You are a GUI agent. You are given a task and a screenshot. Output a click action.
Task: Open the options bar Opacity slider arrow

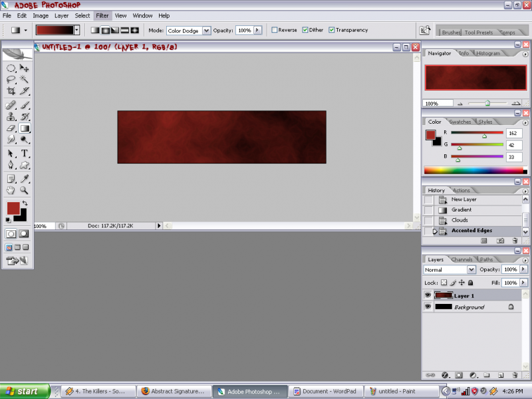[x=257, y=30]
